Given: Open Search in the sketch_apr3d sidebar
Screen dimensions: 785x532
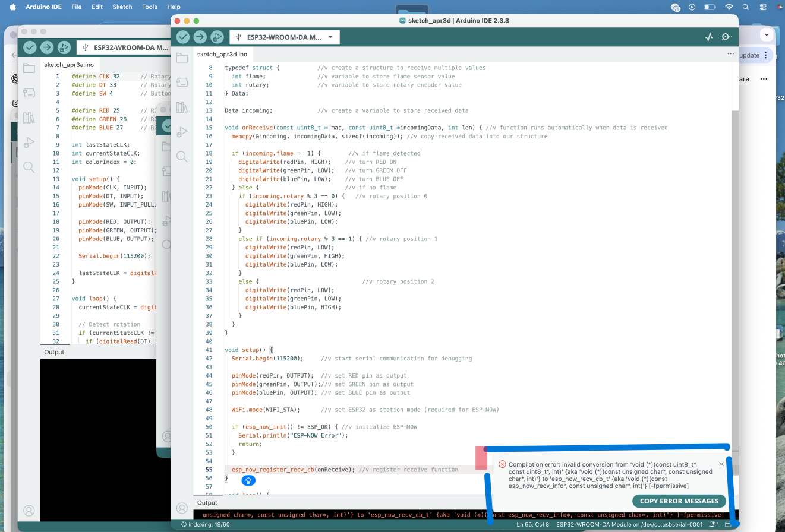Looking at the screenshot, I should point(182,157).
